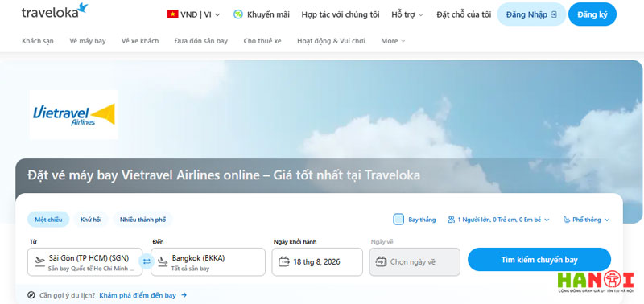Click the Khuyến mãi percent badge icon
The image size is (644, 304).
pos(238,14)
